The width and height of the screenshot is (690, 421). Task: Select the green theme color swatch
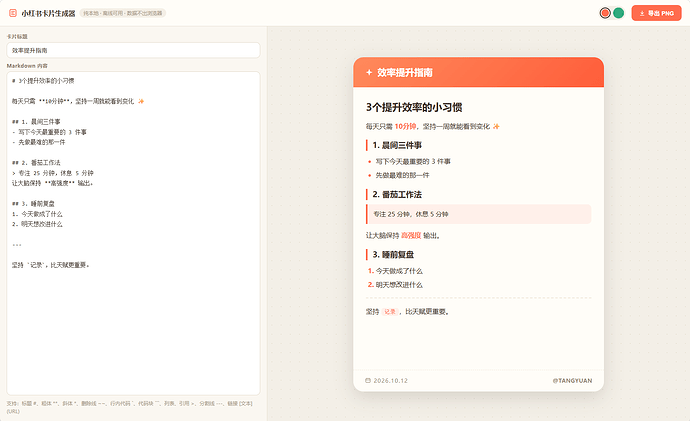(618, 13)
